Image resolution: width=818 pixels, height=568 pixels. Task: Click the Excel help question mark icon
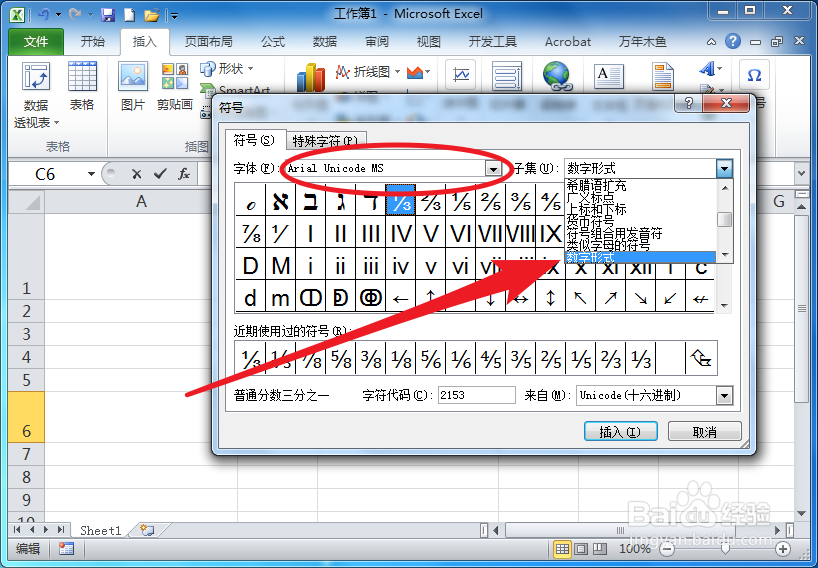(733, 41)
